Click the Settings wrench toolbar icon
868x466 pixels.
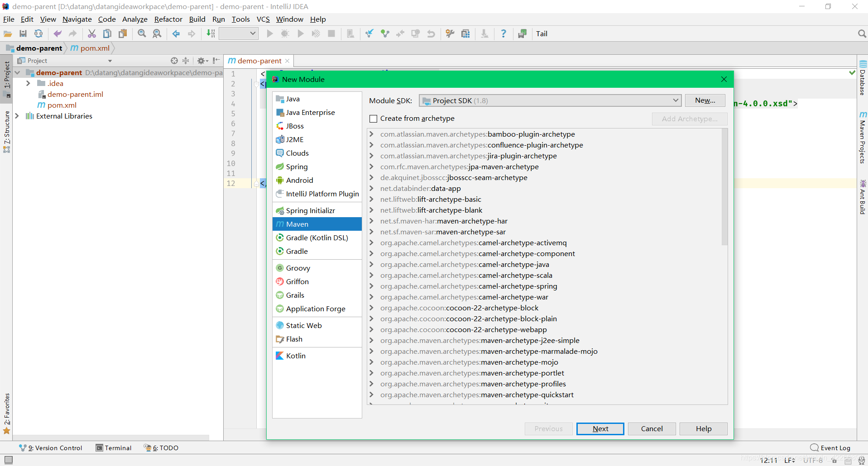(x=450, y=33)
